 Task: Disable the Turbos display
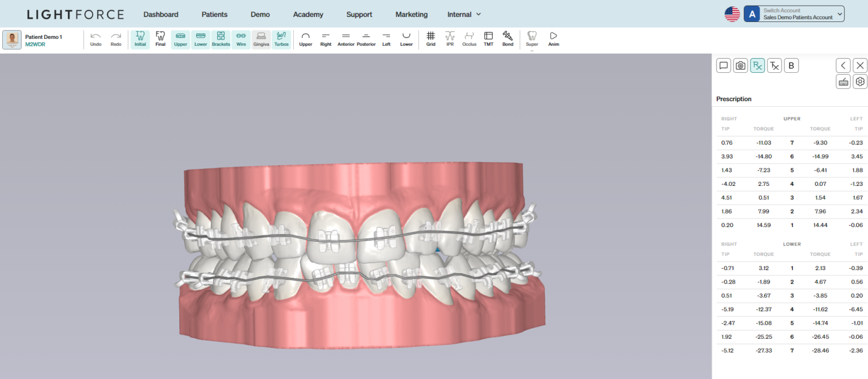click(281, 39)
